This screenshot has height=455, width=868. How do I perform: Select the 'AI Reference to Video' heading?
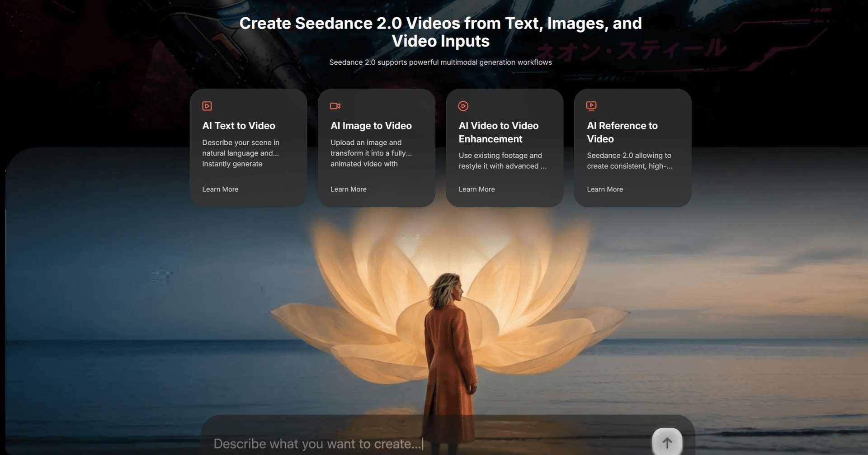coord(622,132)
